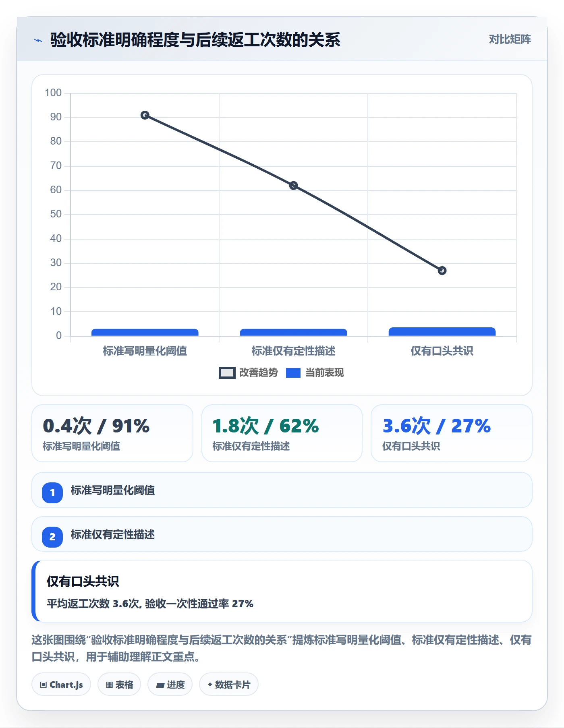Toggle the 当前表现 legend item
564x728 pixels.
pos(315,373)
